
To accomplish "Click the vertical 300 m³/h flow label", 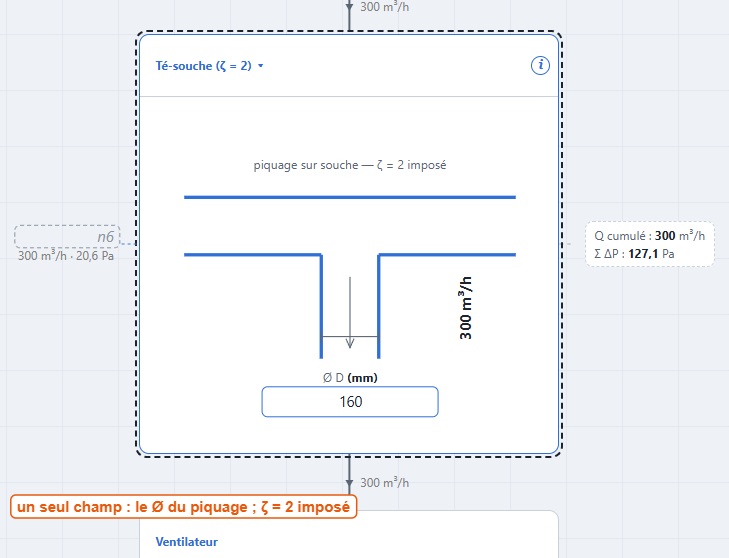I will 465,308.
